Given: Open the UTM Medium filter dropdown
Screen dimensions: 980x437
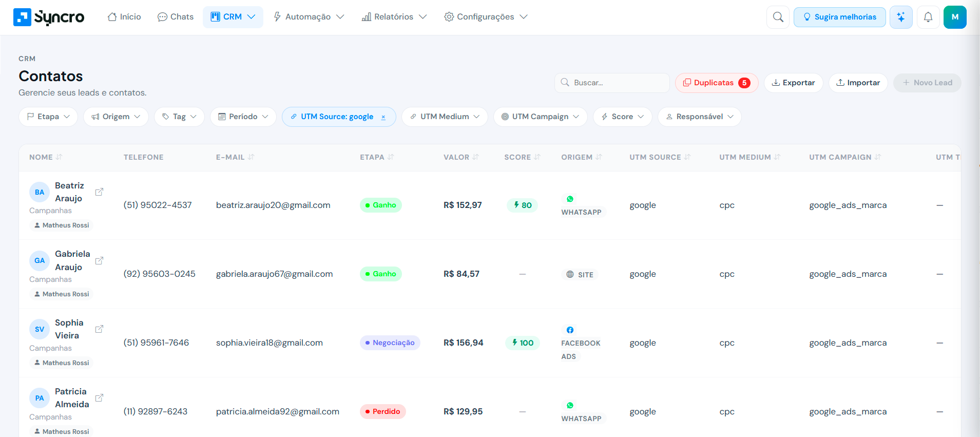Looking at the screenshot, I should (x=445, y=117).
